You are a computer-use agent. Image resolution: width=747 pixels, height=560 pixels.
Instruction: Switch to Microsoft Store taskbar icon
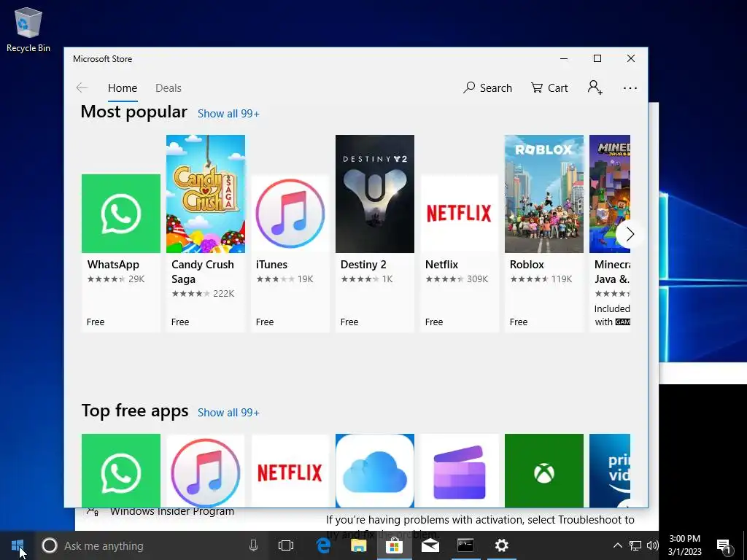[x=395, y=545]
